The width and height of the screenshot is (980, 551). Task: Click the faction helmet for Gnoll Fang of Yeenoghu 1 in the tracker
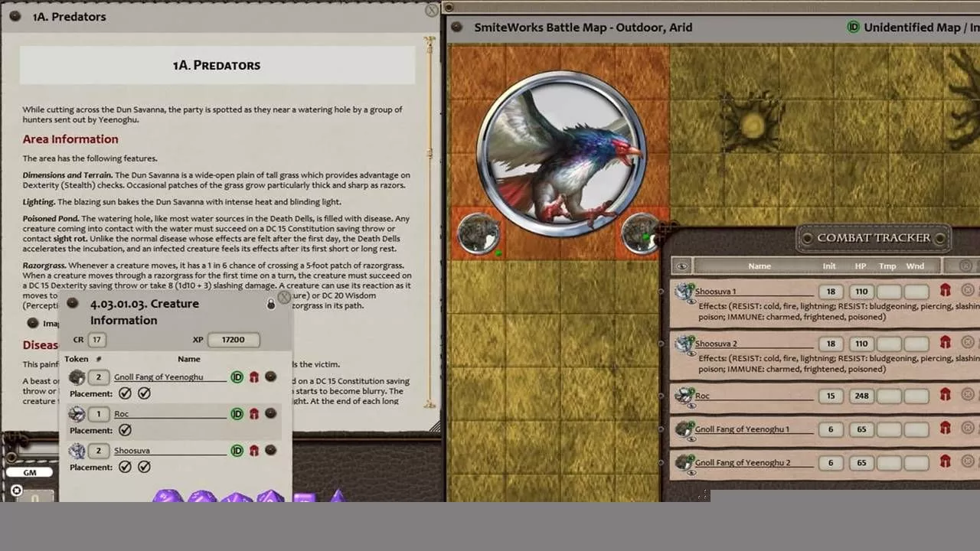pyautogui.click(x=945, y=429)
